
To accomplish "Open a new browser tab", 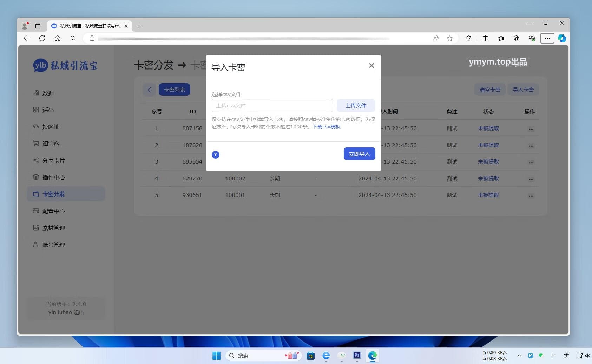I will click(x=139, y=26).
